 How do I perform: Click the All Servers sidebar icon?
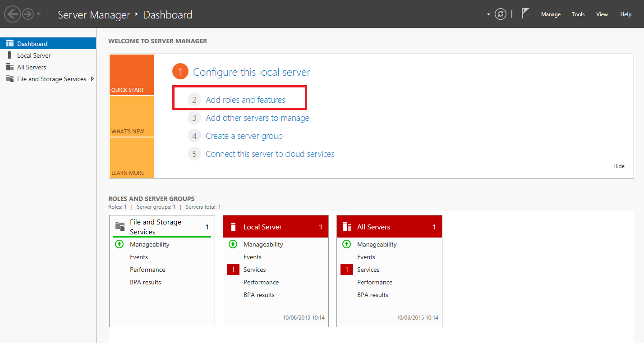click(10, 67)
